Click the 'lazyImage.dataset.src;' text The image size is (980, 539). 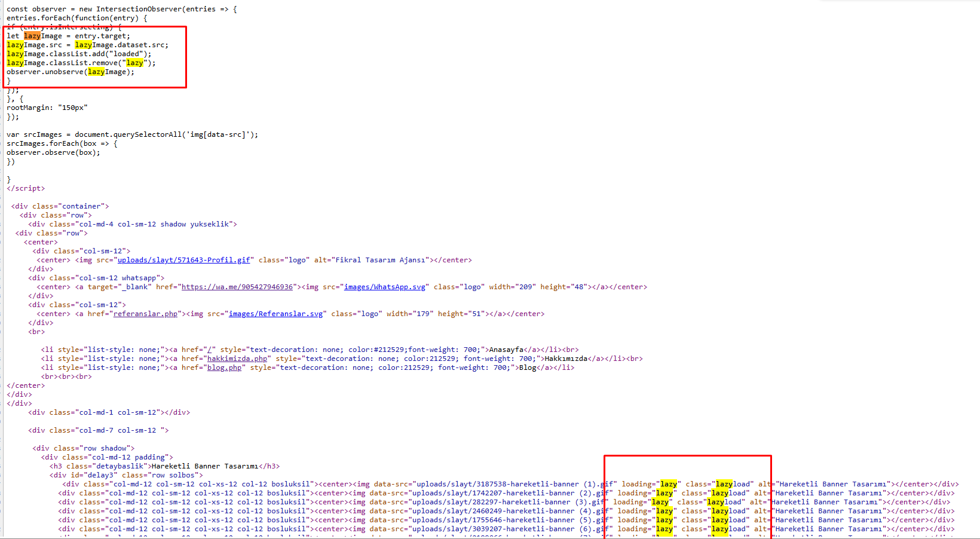[x=122, y=45]
